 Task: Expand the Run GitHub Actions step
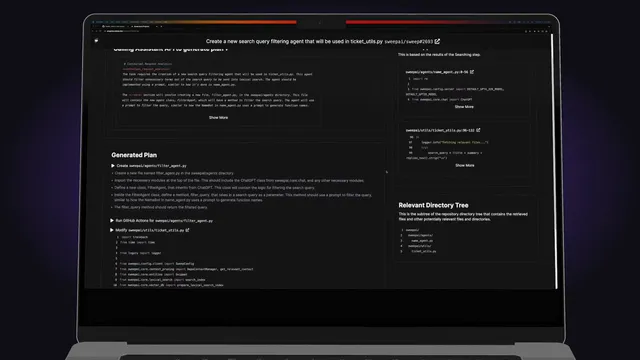tap(112, 220)
